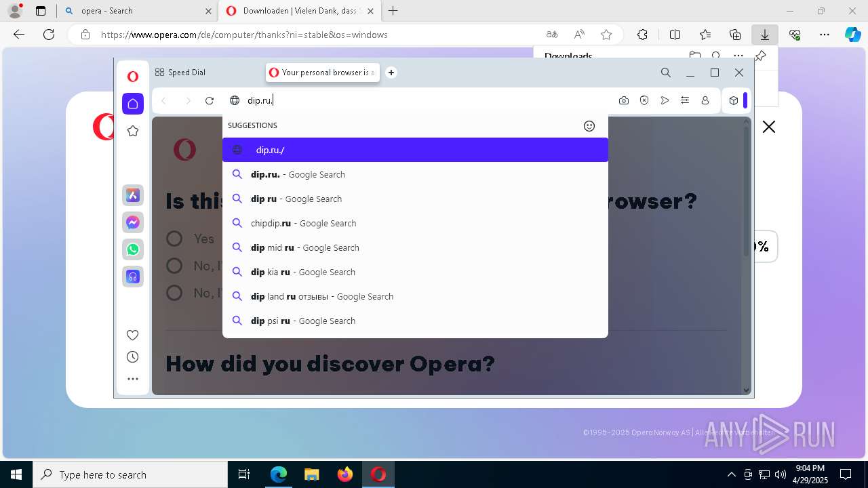Open Edge downloads toolbar icon
Viewport: 868px width, 488px height.
tap(764, 35)
